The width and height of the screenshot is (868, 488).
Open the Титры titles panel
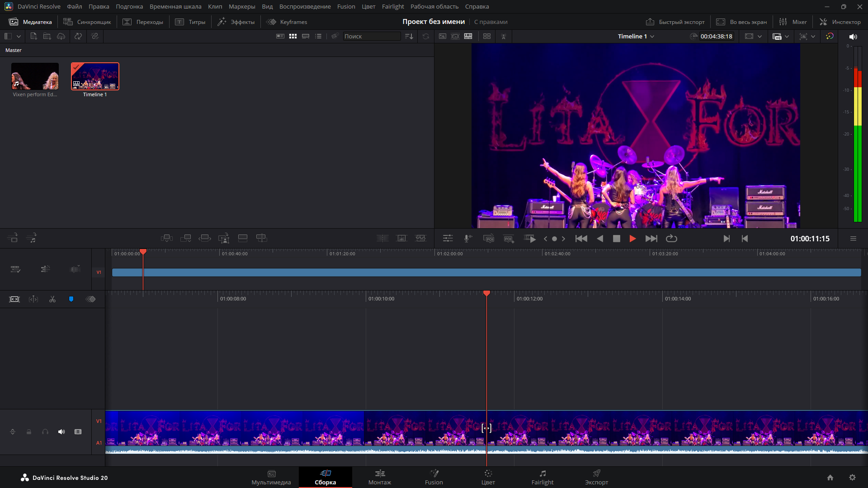pyautogui.click(x=190, y=22)
